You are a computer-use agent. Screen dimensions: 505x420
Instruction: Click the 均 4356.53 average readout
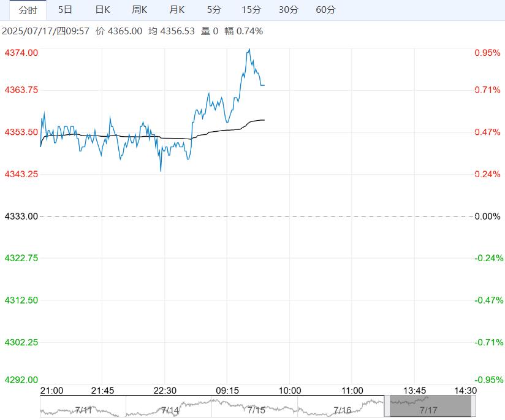pyautogui.click(x=172, y=31)
